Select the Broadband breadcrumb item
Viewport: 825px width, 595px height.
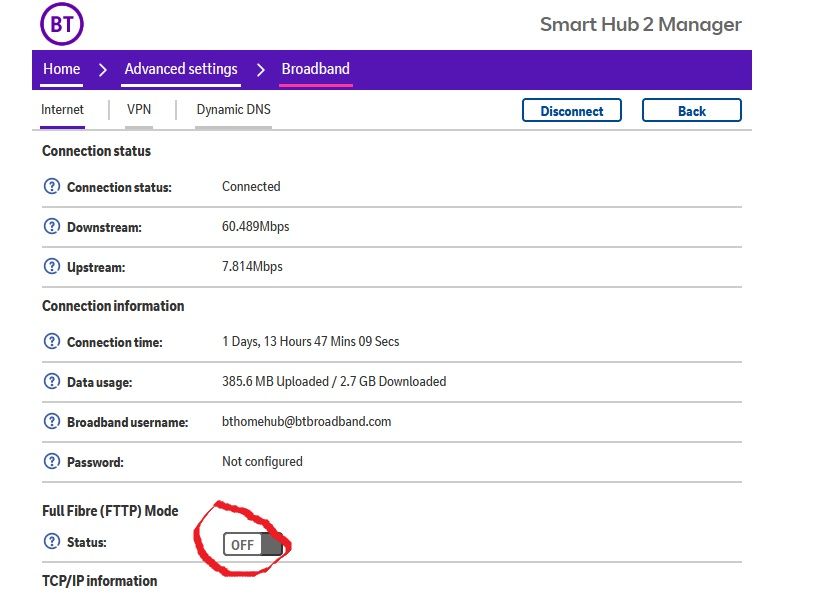315,69
